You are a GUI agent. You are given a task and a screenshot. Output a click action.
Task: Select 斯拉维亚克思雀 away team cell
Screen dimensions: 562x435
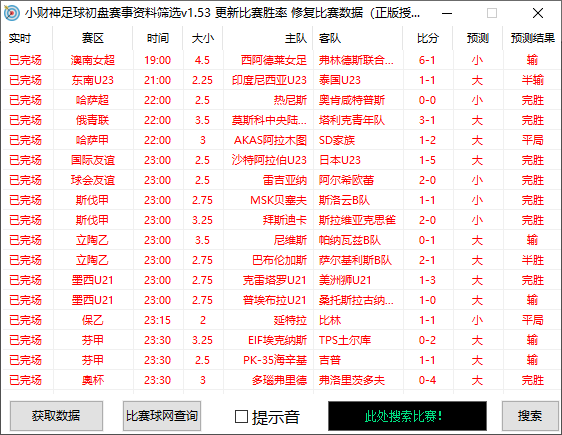(357, 220)
